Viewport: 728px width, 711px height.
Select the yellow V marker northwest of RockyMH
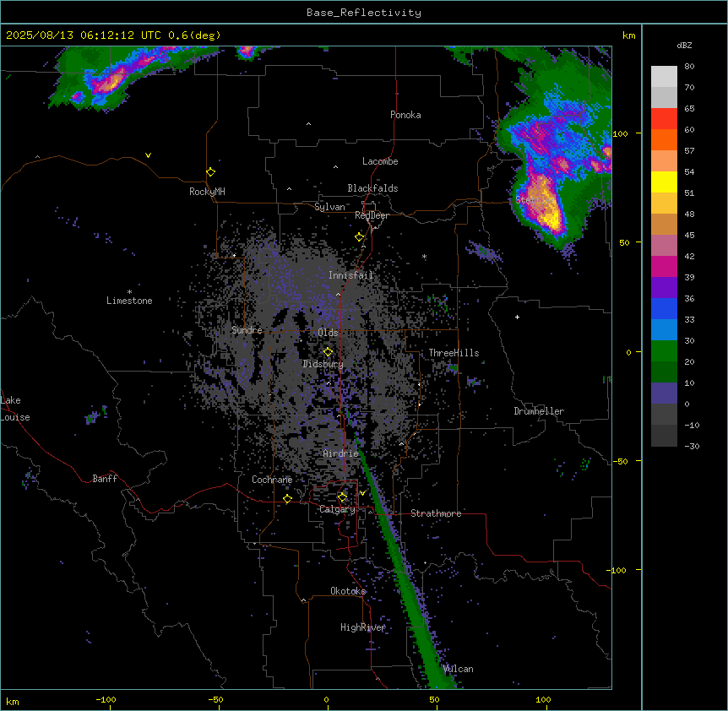tap(148, 155)
